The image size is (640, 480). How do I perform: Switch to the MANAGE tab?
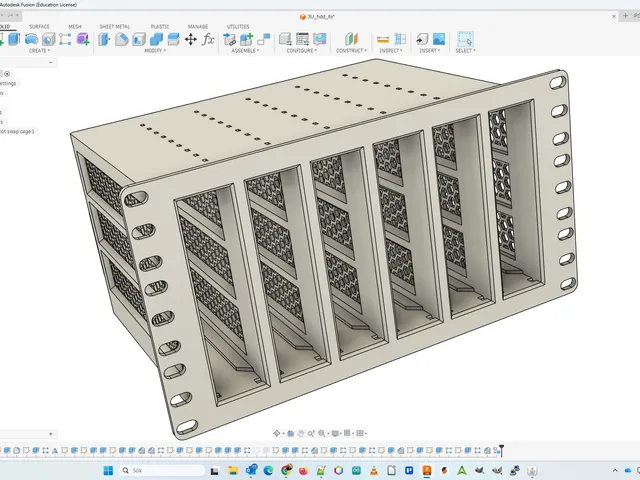coord(198,27)
